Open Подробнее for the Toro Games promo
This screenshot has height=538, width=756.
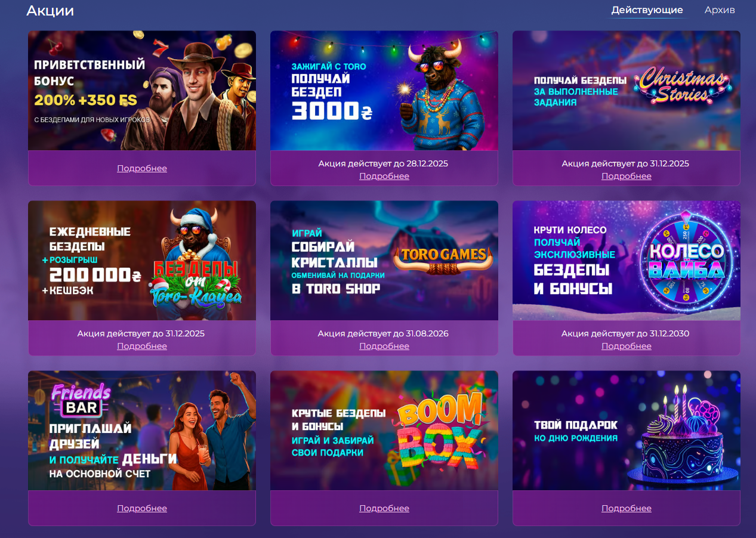click(384, 346)
